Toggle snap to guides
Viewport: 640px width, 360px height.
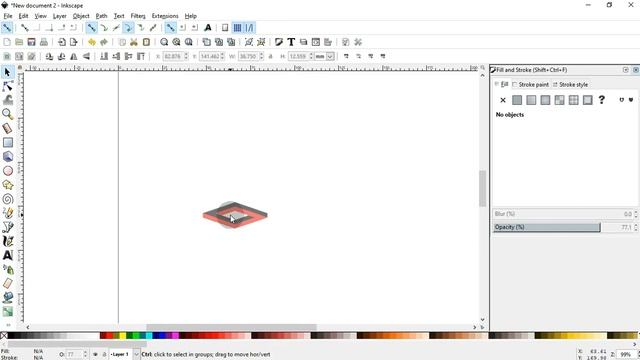coord(249,28)
